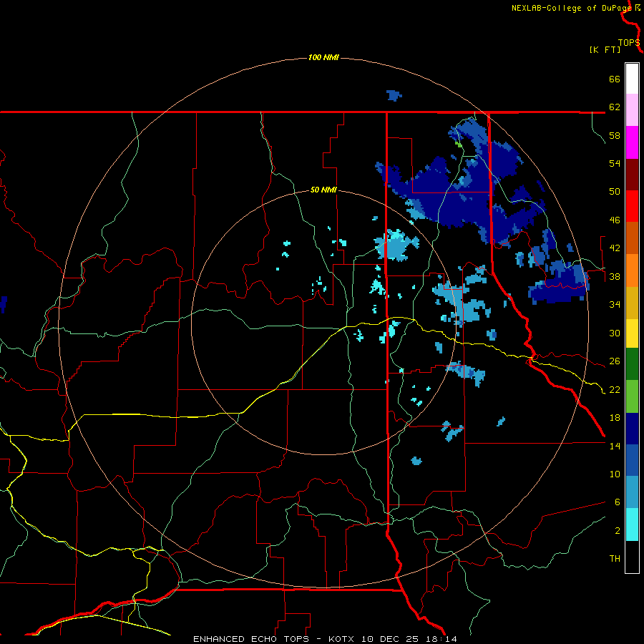The image size is (644, 644).
Task: Click the black TH threshold swatch
Action: click(632, 557)
